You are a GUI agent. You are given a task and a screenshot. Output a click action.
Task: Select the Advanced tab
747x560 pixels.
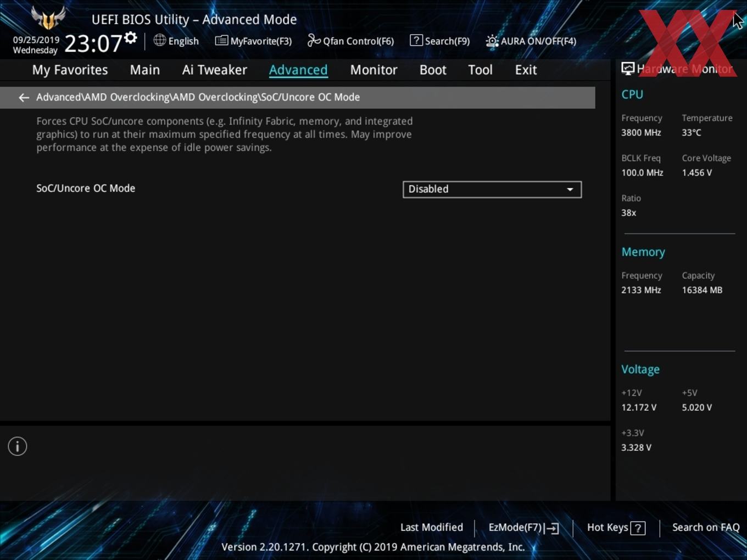tap(298, 70)
